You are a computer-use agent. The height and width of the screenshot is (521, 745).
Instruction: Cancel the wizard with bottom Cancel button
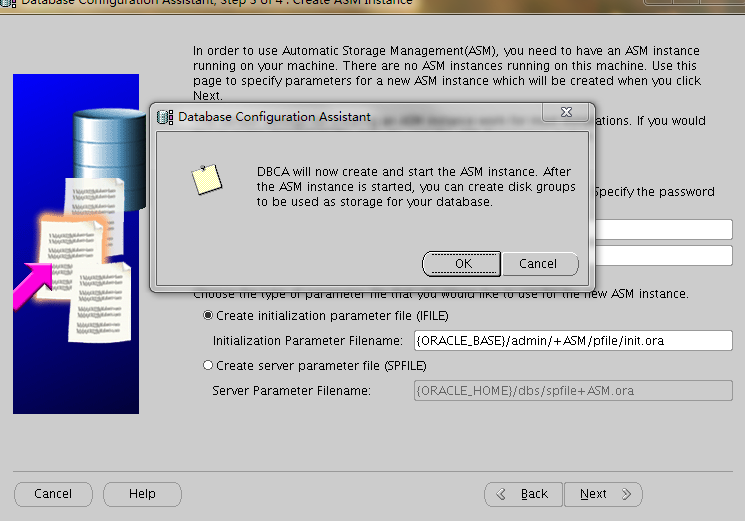pos(53,494)
